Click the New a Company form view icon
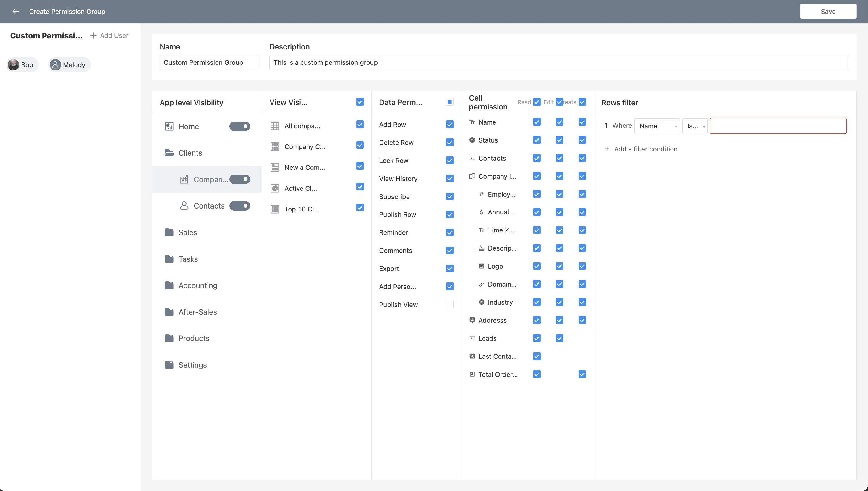 pos(275,167)
